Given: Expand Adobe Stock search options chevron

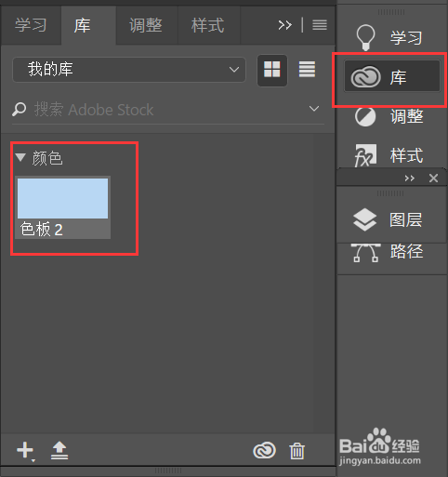Looking at the screenshot, I should [x=314, y=109].
